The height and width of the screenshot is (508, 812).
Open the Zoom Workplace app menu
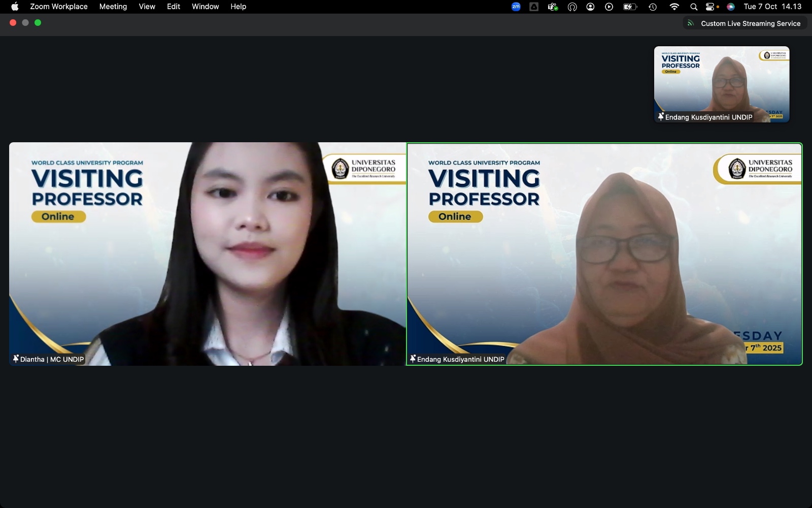click(58, 7)
